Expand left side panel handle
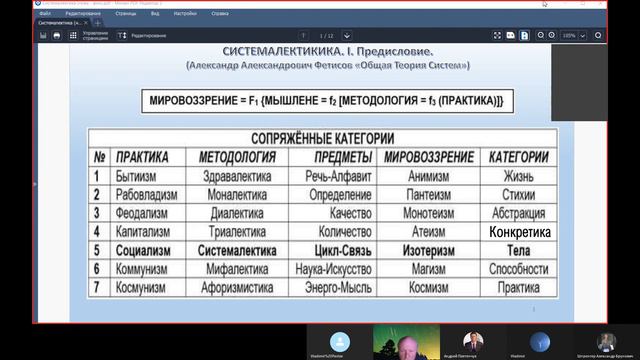640x360 pixels. click(35, 184)
